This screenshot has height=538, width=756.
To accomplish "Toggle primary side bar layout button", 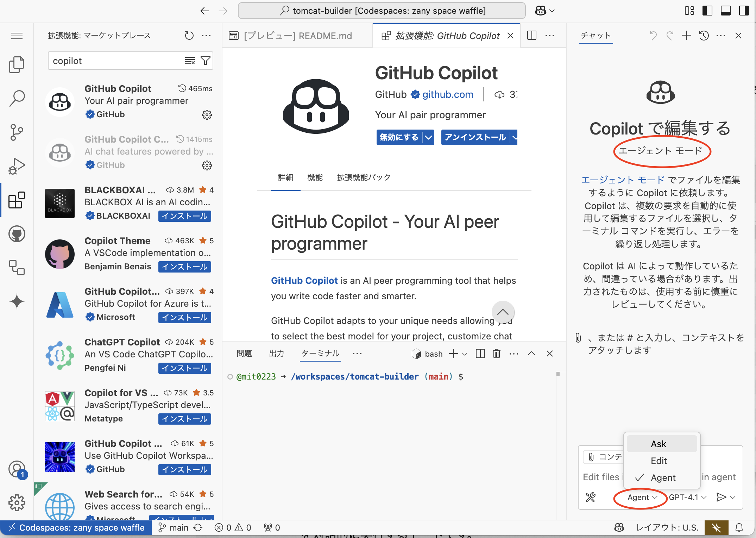I will point(707,11).
